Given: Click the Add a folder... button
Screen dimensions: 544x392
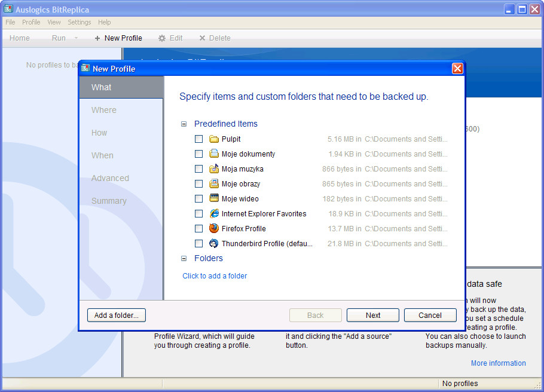Looking at the screenshot, I should (x=117, y=316).
